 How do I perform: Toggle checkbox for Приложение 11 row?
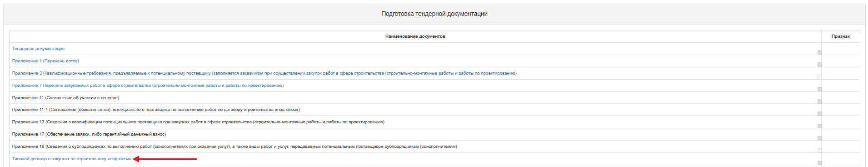820,101
